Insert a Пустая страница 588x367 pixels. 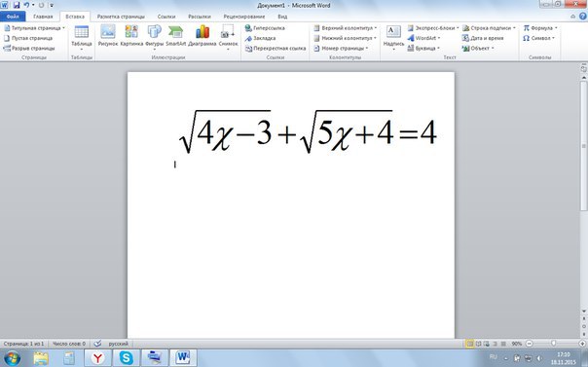[28, 38]
